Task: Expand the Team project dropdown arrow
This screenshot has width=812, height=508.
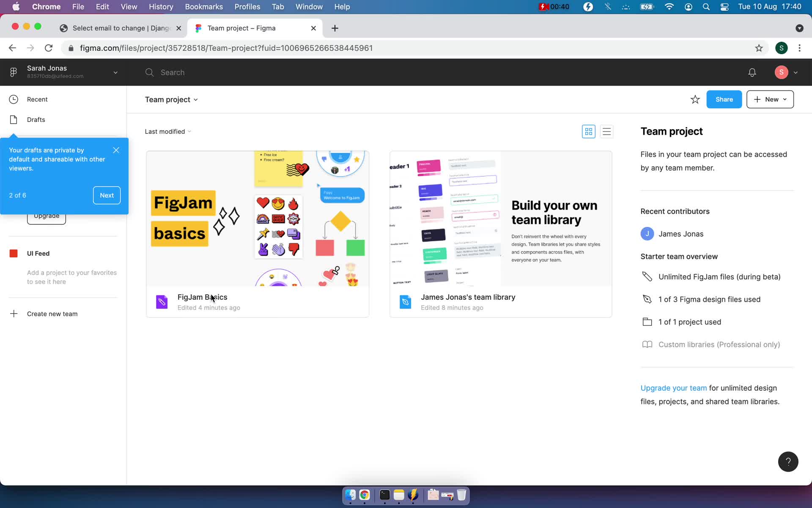Action: pos(195,99)
